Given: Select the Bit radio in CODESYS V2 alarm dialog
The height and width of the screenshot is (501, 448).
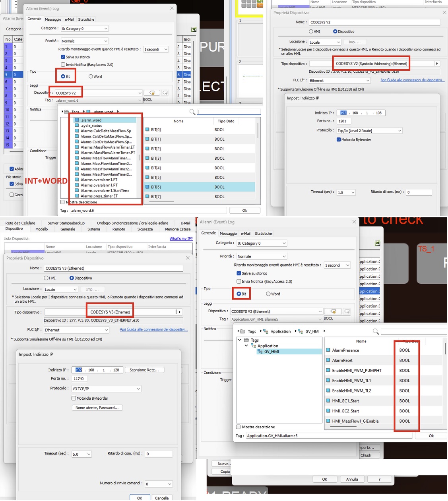Looking at the screenshot, I should click(x=63, y=76).
